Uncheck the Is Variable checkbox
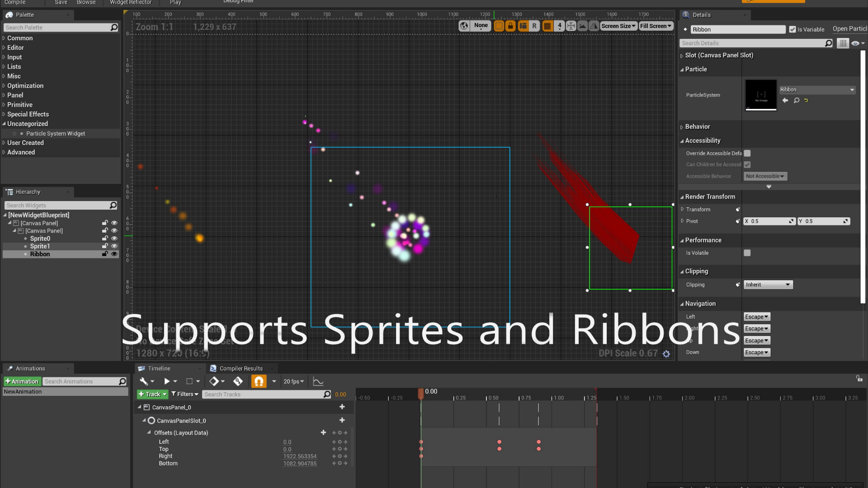The width and height of the screenshot is (868, 488). point(792,29)
